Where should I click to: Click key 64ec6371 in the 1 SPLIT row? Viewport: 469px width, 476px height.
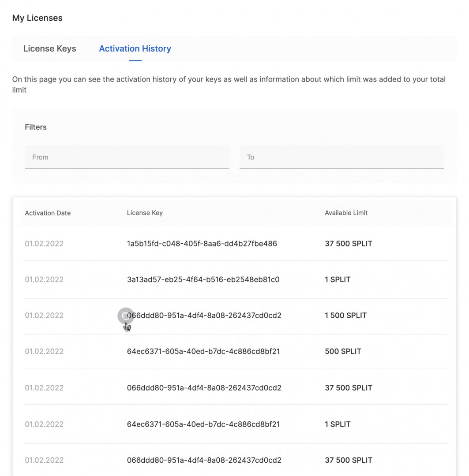pyautogui.click(x=203, y=424)
